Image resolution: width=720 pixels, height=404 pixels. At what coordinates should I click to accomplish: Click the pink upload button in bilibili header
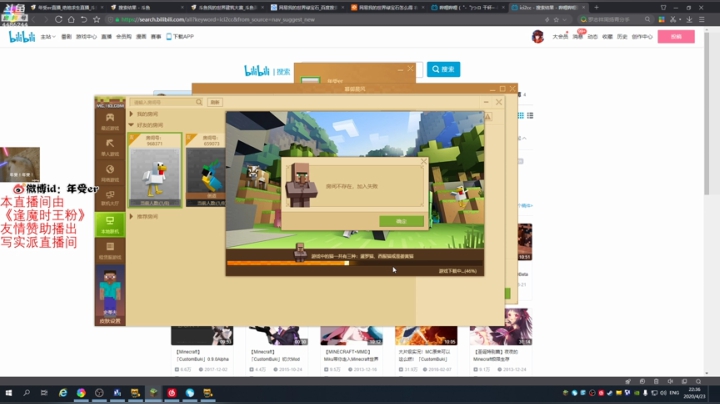coord(676,37)
